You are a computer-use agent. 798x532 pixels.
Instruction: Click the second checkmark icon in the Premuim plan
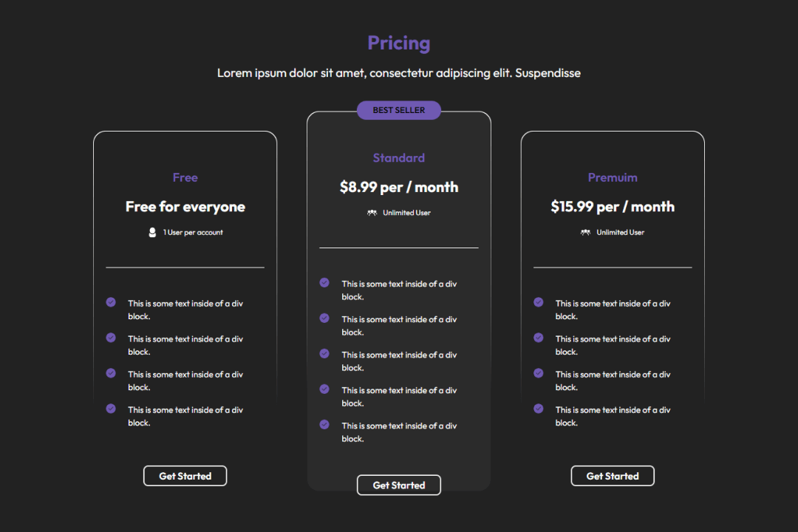tap(538, 338)
